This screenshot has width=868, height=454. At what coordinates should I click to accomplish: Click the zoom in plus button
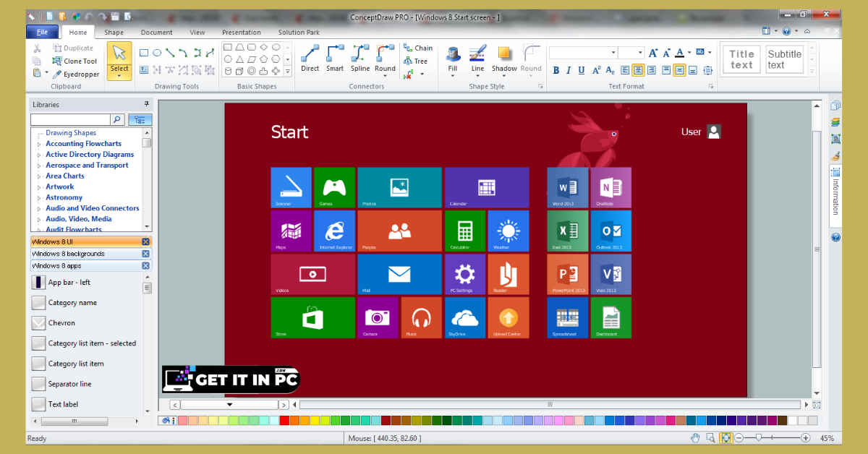point(805,437)
